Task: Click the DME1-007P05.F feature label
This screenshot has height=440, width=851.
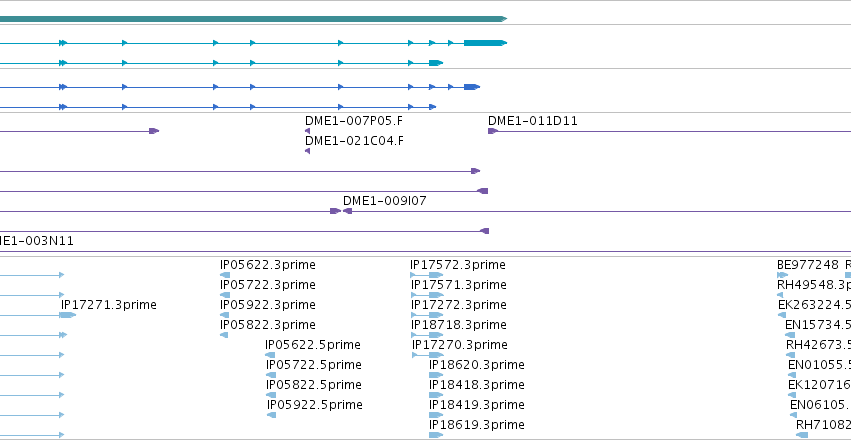Action: tap(354, 120)
